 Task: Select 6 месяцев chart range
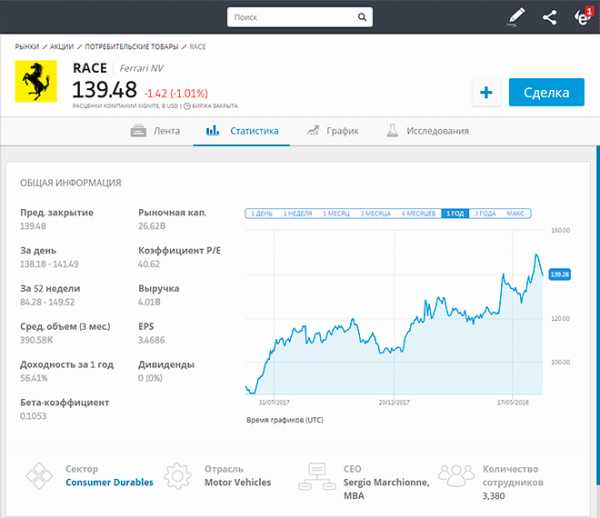click(x=418, y=213)
